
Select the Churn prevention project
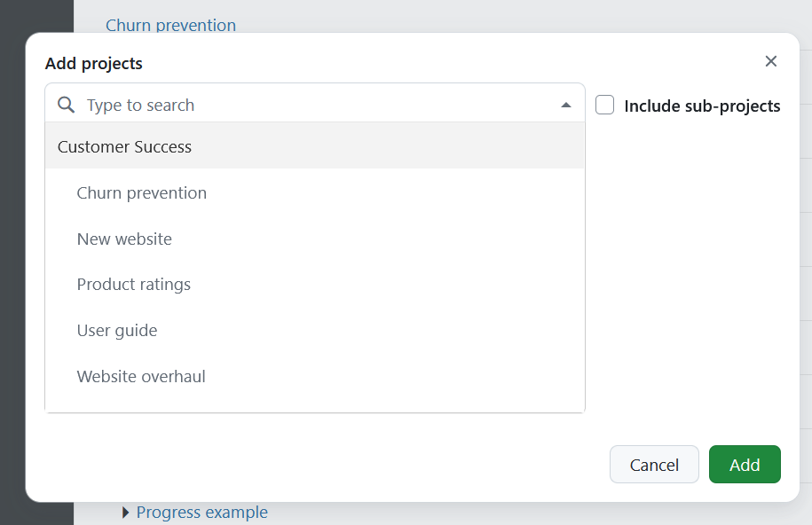(141, 192)
